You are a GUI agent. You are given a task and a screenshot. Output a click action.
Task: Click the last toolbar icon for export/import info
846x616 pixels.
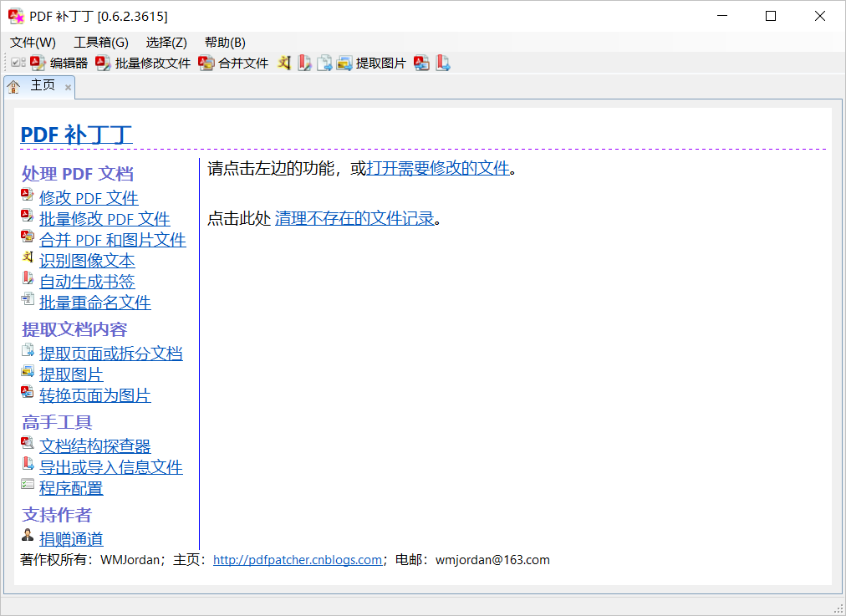[442, 63]
